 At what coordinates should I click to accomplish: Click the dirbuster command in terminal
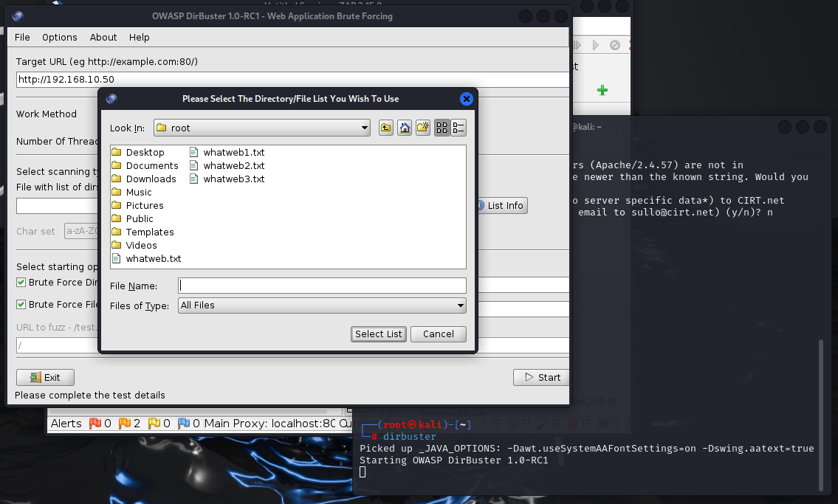(x=409, y=437)
